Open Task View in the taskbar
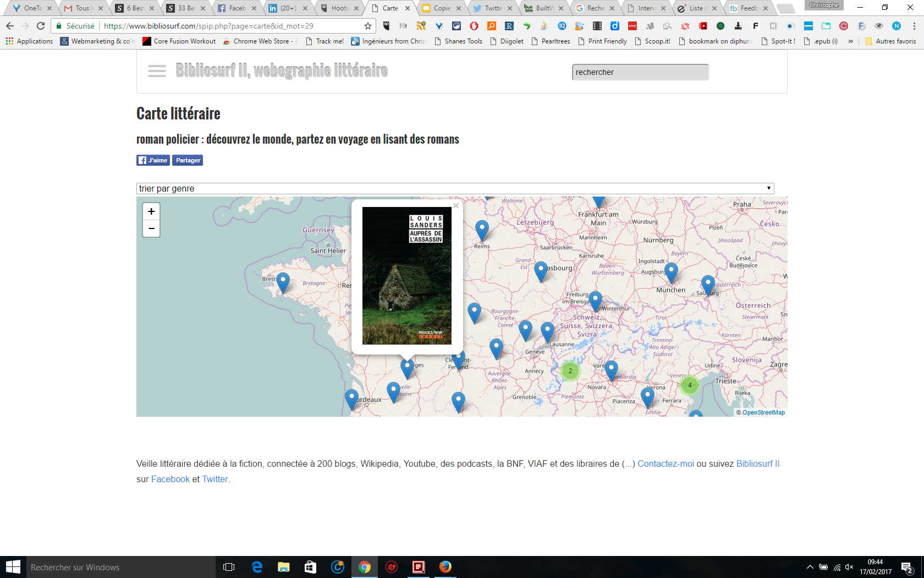The height and width of the screenshot is (578, 924). pyautogui.click(x=229, y=567)
